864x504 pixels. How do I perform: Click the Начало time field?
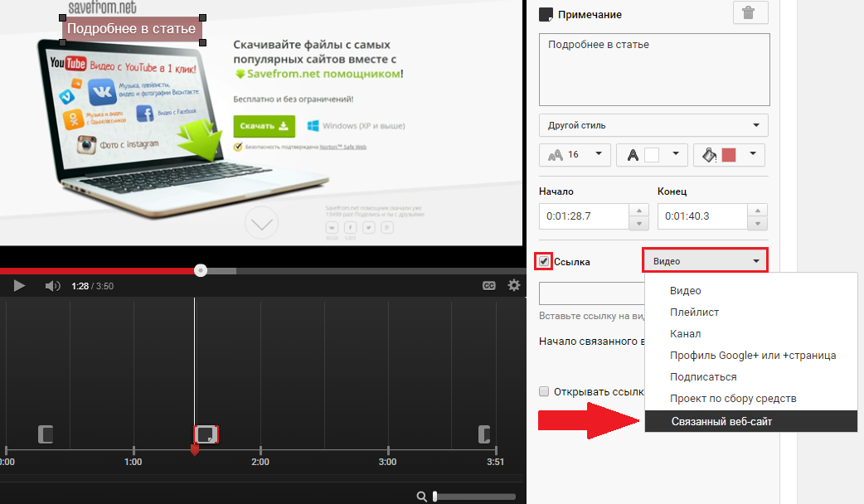pos(584,216)
